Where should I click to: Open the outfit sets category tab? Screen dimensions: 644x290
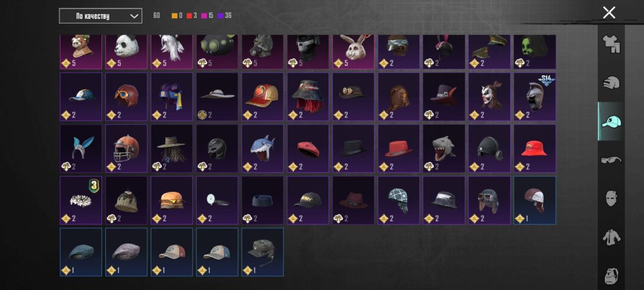[611, 44]
